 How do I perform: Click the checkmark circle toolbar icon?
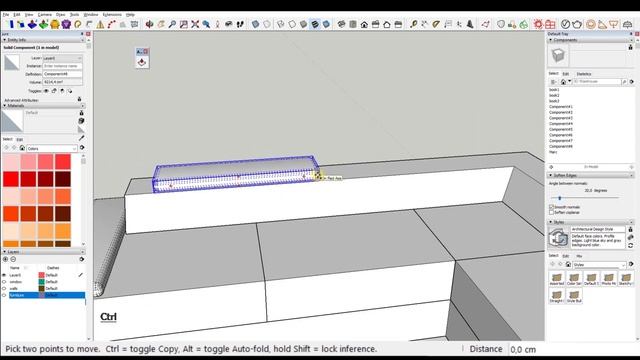pos(565,24)
